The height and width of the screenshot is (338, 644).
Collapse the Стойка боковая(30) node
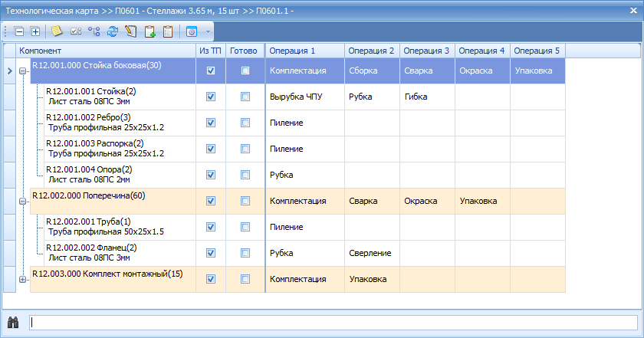click(22, 71)
